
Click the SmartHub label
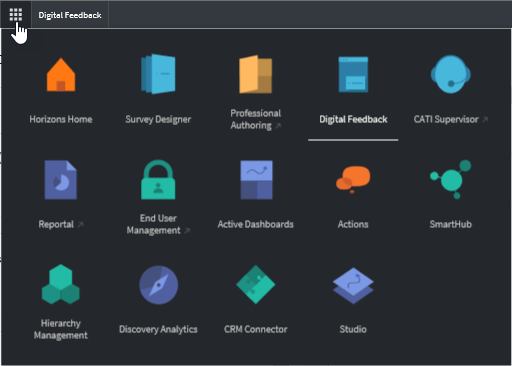pos(451,224)
